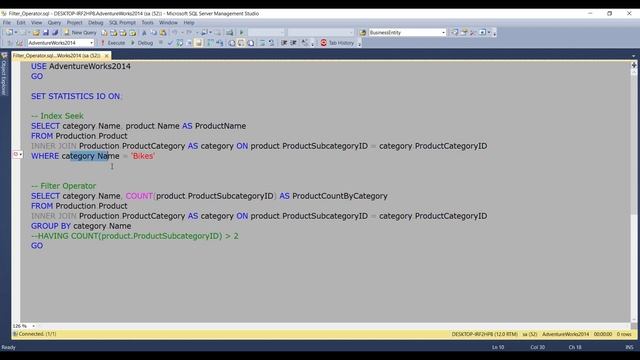Close the Filter_Operator.sql tab
This screenshot has height=360, width=640.
[x=107, y=56]
